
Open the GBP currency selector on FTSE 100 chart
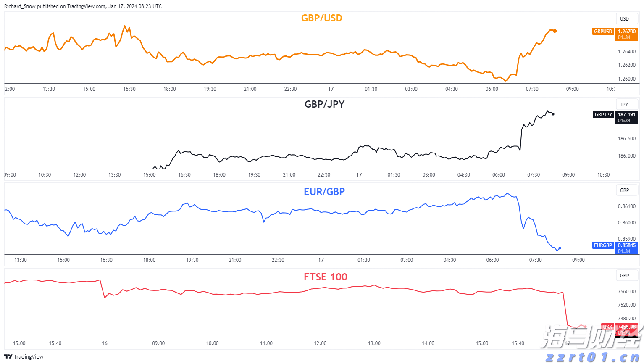625,275
